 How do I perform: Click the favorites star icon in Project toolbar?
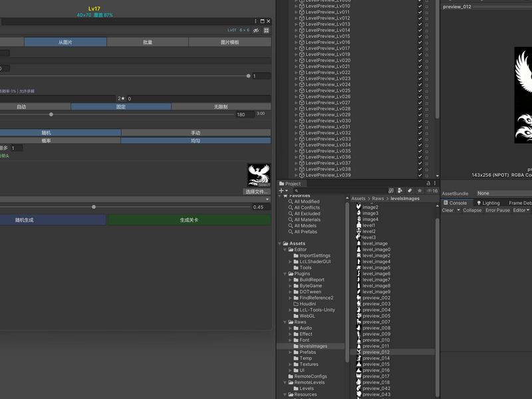420,191
